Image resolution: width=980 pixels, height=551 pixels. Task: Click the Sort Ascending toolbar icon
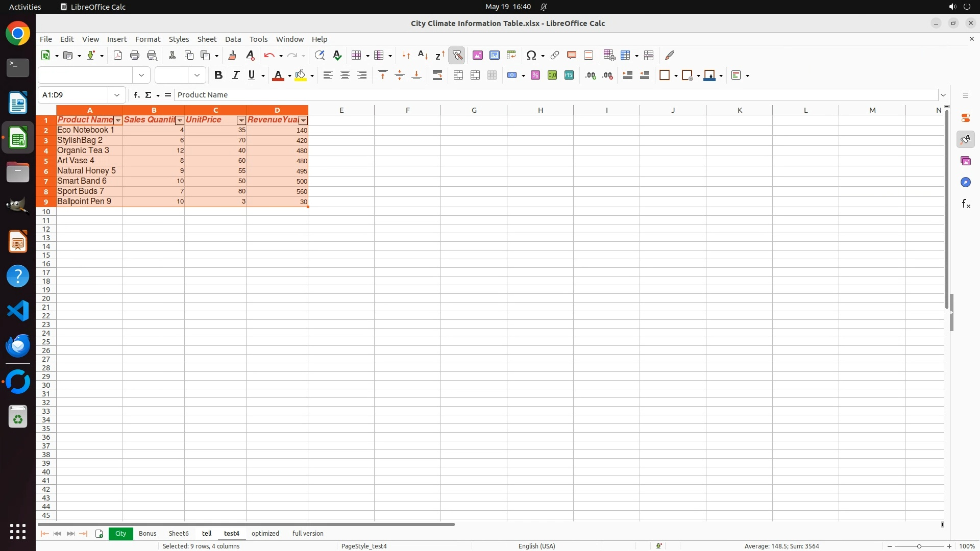tap(423, 55)
